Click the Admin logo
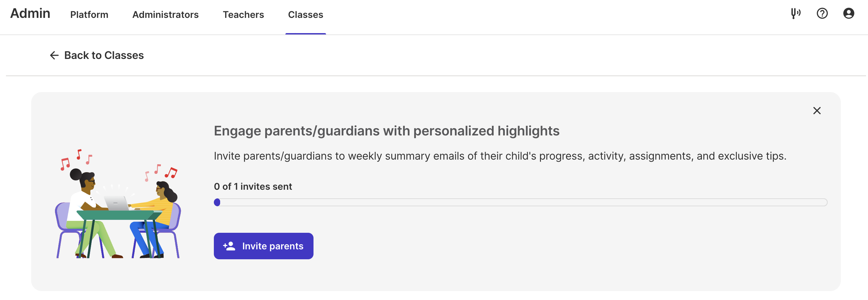This screenshot has width=868, height=300. [x=30, y=14]
